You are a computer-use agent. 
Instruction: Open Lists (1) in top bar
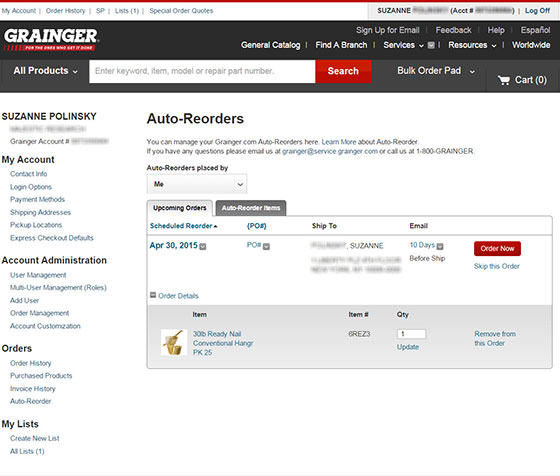coord(127,11)
